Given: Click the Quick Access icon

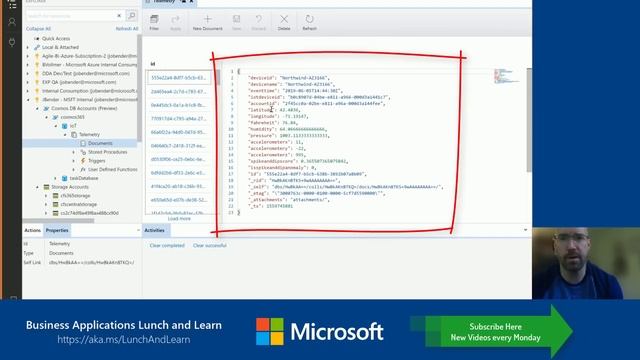Looking at the screenshot, I should pyautogui.click(x=37, y=38).
